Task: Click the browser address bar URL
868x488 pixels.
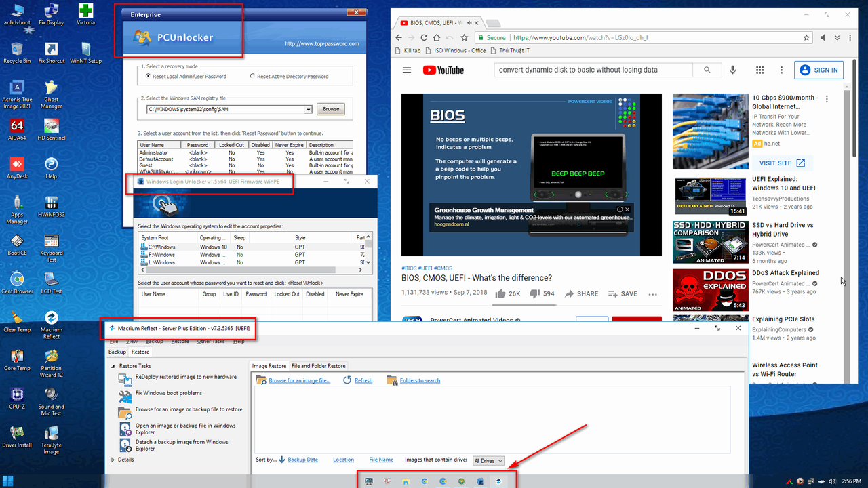Action: [x=580, y=38]
